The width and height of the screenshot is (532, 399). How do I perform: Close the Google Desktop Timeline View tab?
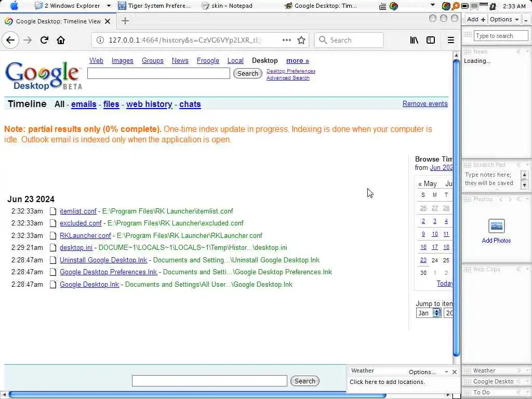108,21
